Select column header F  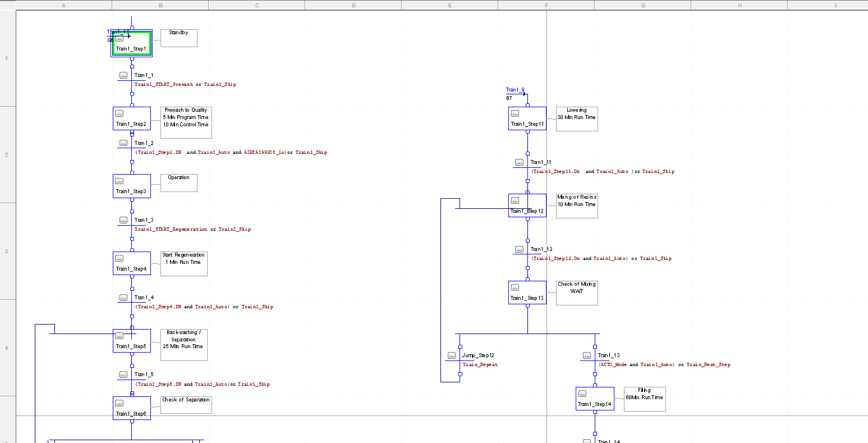(546, 5)
